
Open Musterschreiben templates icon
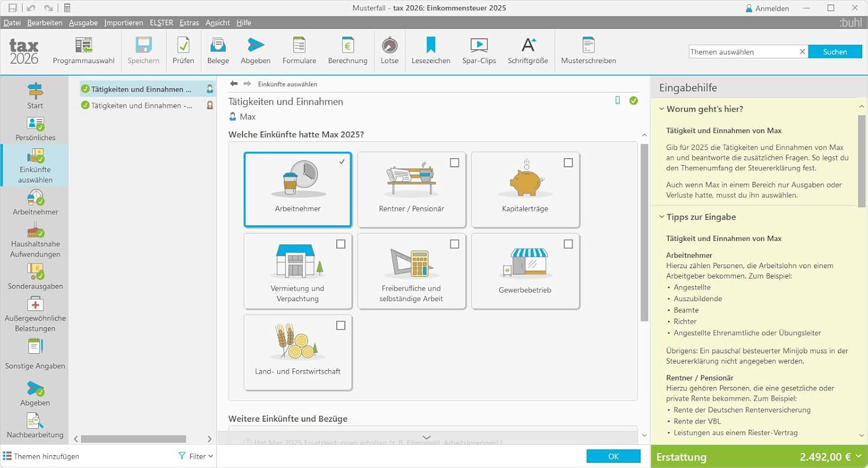coord(589,50)
